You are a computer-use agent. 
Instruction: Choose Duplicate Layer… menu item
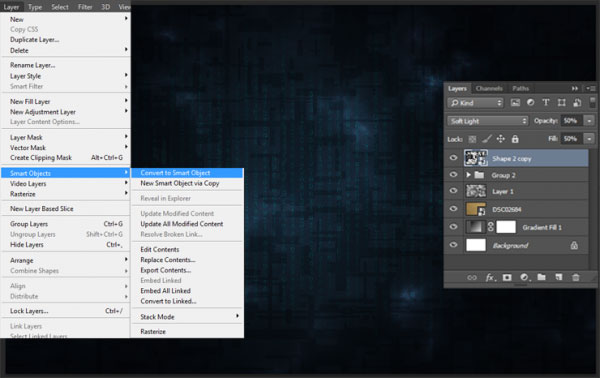point(66,40)
